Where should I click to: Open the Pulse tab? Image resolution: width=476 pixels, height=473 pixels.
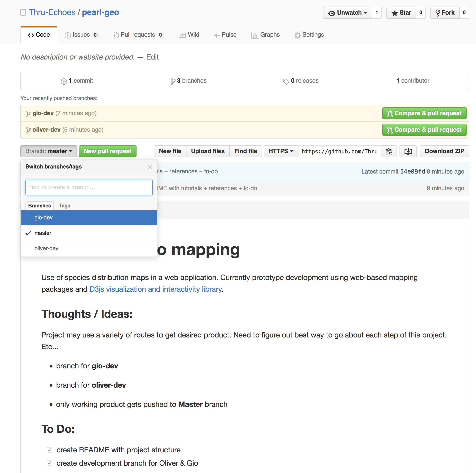pos(225,35)
